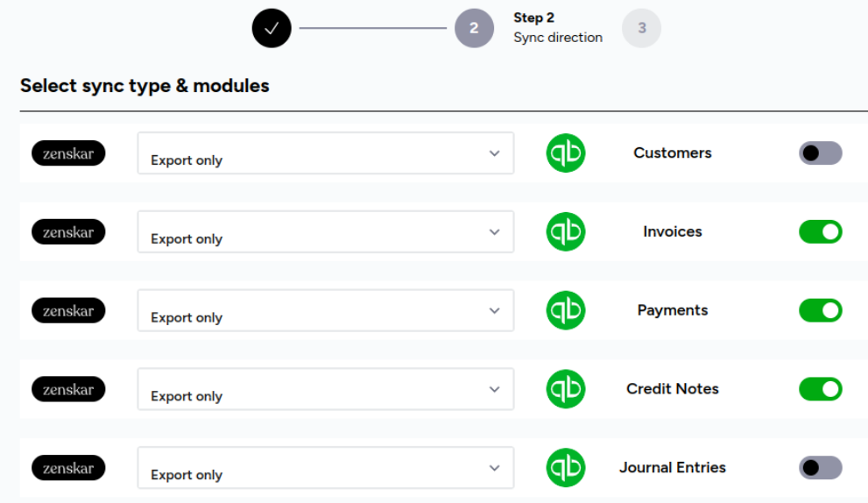The width and height of the screenshot is (868, 503).
Task: Switch off the Credit Notes toggle
Action: (x=821, y=389)
